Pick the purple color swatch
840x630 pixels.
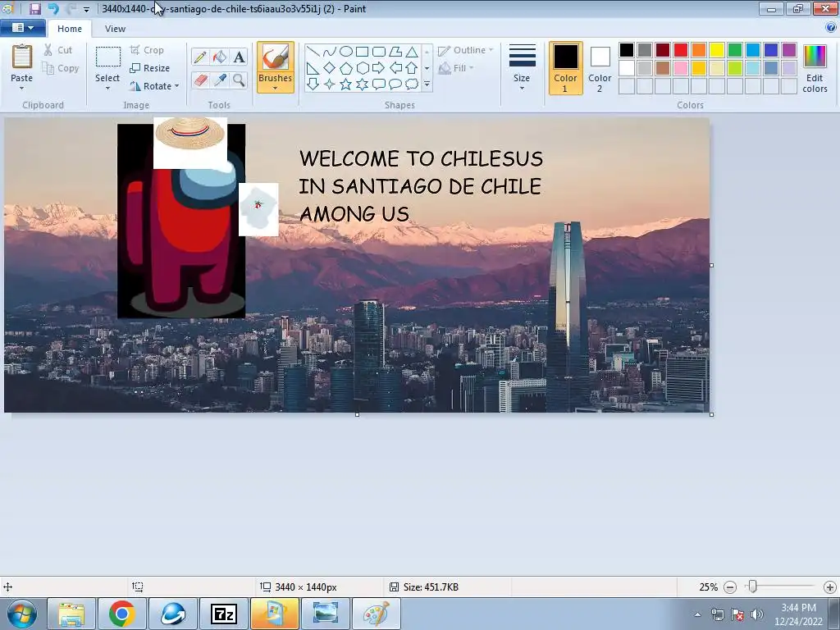pos(789,50)
